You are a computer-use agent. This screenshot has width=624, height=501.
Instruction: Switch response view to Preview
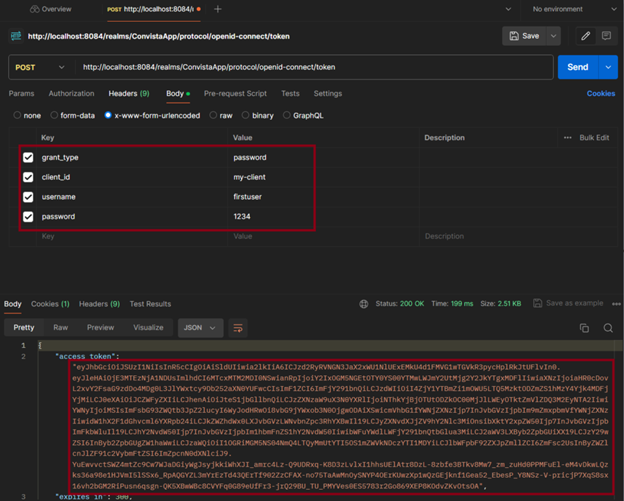pos(100,328)
